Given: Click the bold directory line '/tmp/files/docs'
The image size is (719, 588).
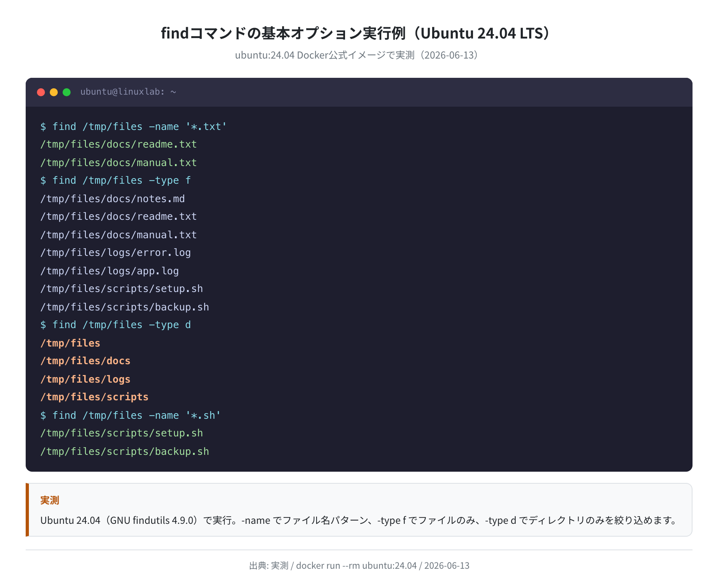Looking at the screenshot, I should coord(85,361).
